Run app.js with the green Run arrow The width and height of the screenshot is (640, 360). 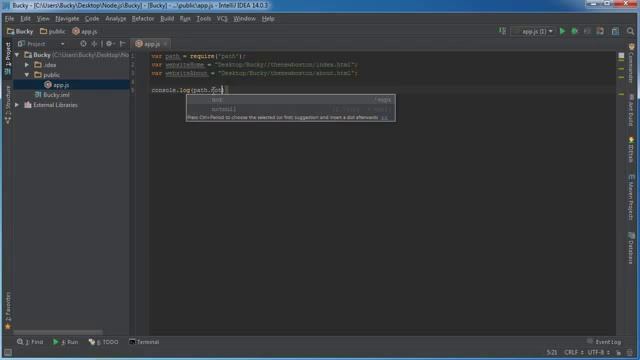(x=562, y=31)
